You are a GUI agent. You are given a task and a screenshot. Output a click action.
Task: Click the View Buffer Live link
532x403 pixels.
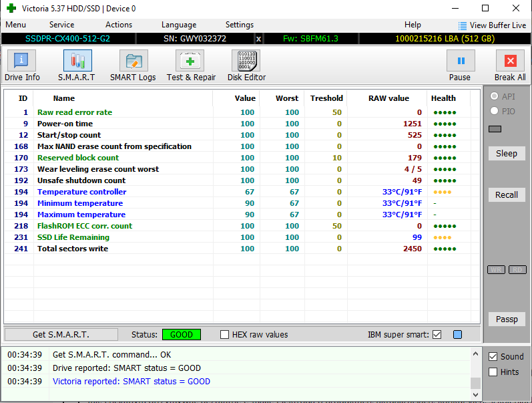tap(498, 25)
